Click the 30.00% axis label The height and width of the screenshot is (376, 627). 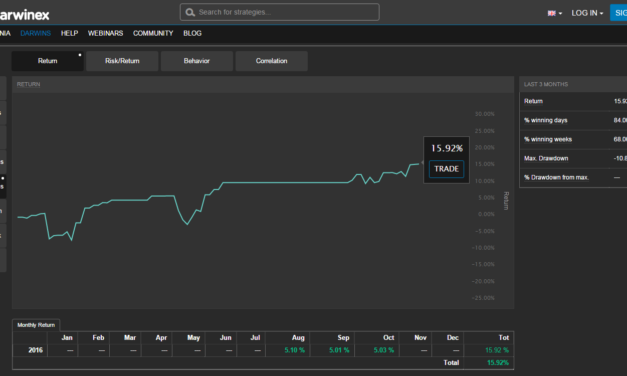[x=484, y=114]
